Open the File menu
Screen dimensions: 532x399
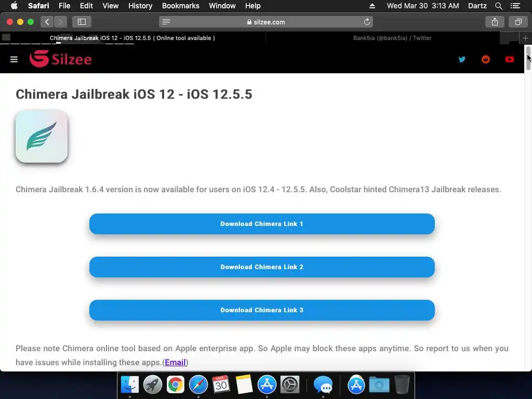[64, 6]
